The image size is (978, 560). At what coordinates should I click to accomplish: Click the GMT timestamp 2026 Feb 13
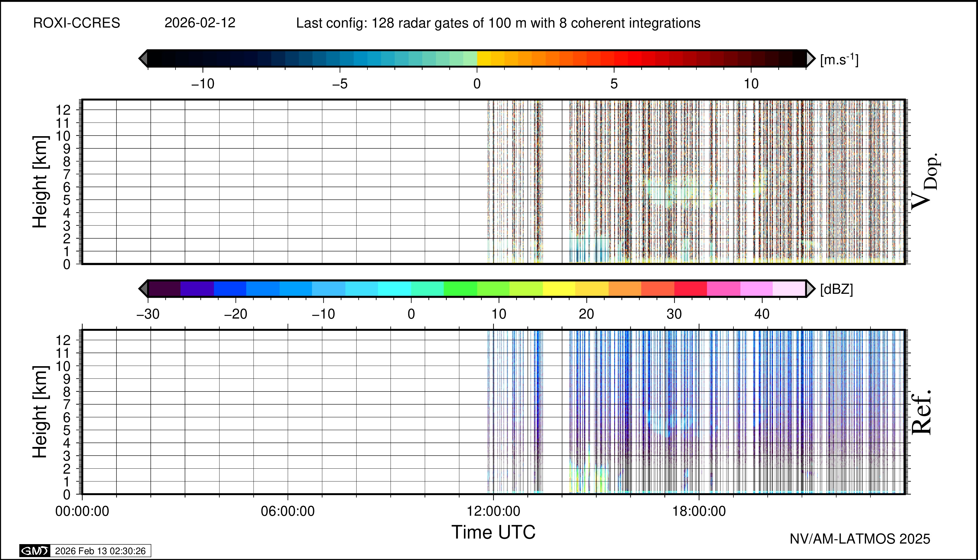(x=100, y=551)
